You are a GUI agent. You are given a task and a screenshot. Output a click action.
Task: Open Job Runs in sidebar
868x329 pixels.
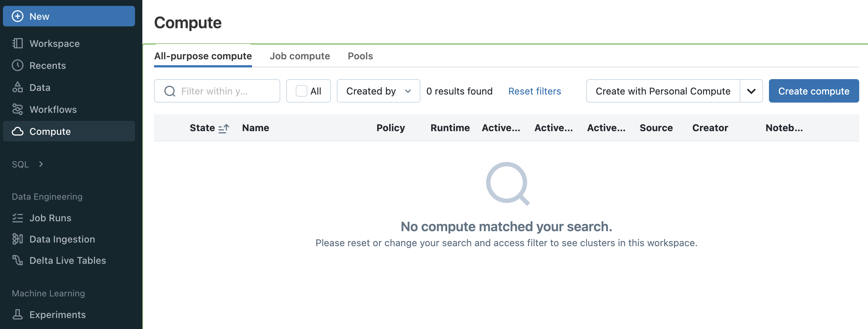click(69, 218)
